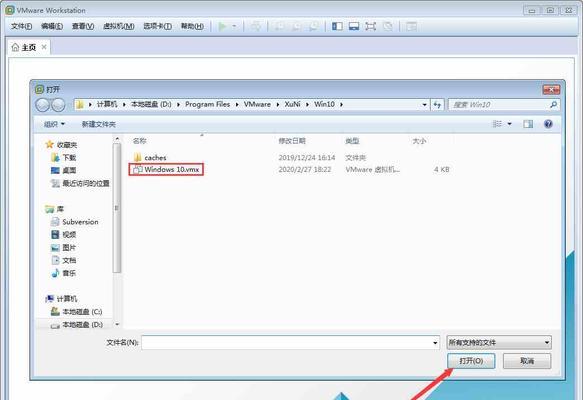This screenshot has width=583, height=400.
Task: Click the take snapshot toolbar icon
Action: pyautogui.click(x=279, y=26)
